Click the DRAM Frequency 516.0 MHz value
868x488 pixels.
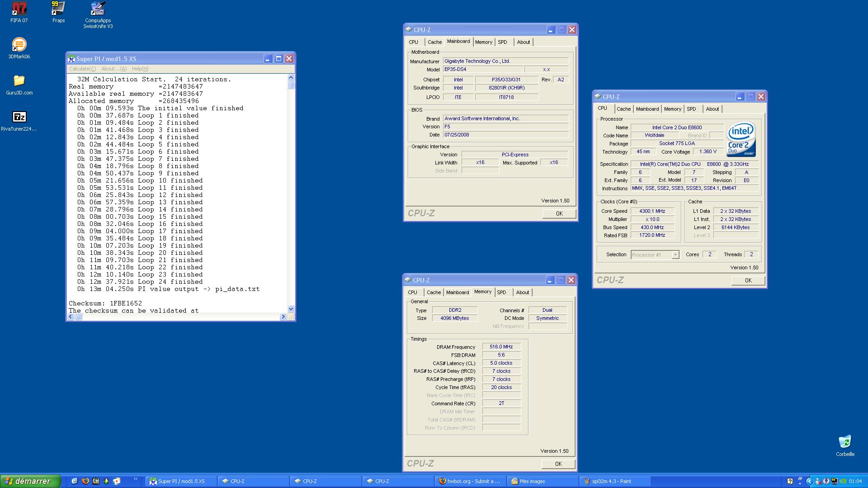coord(501,347)
